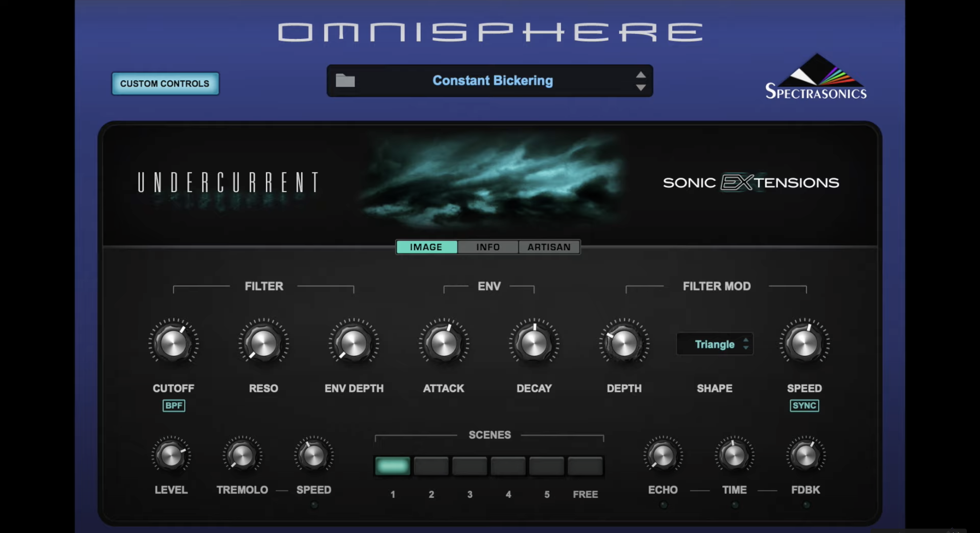Click the Sonic Extensions logo
This screenshot has width=980, height=533.
tap(751, 183)
